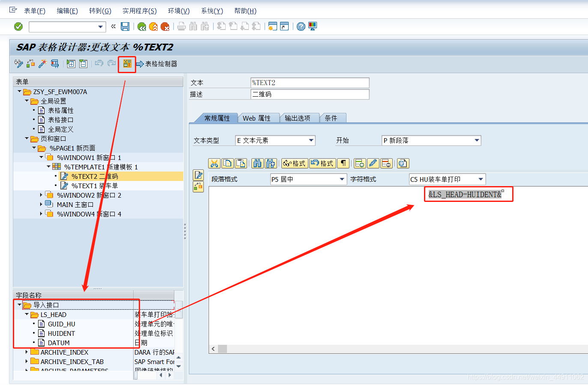The height and width of the screenshot is (385, 588).
Task: Click the Find binoculars icon in text editor
Action: click(257, 163)
